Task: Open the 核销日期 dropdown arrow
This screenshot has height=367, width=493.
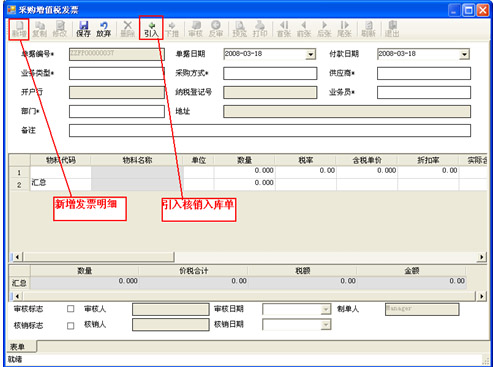Action: [326, 325]
